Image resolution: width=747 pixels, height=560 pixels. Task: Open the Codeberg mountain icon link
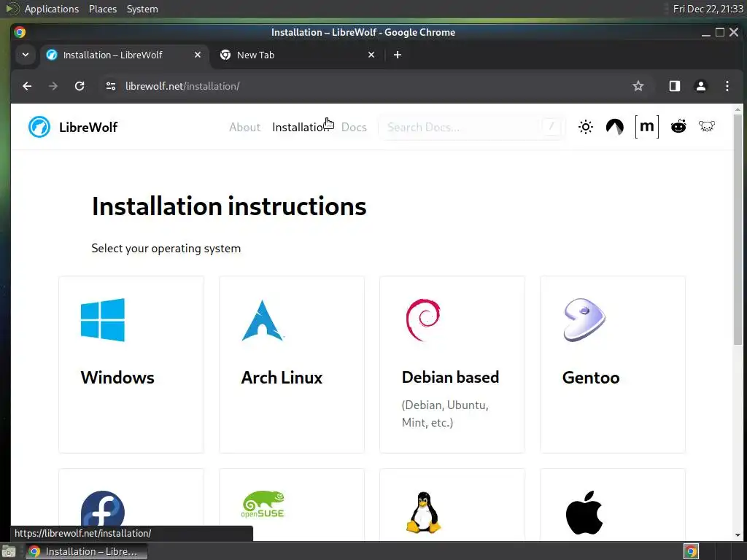[x=614, y=127]
